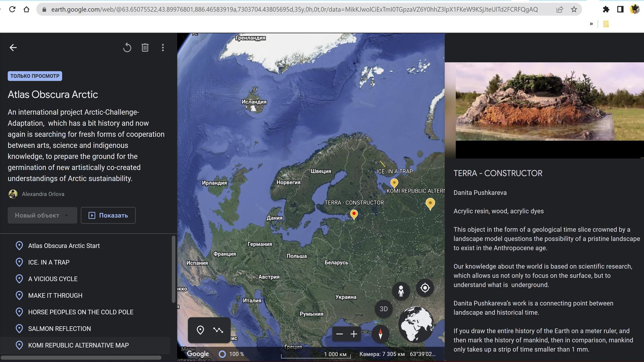Click the Add placemark tool

tap(200, 330)
